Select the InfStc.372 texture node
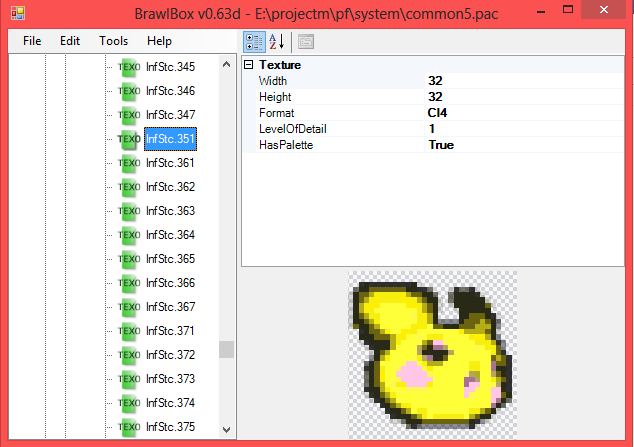Image resolution: width=634 pixels, height=447 pixels. (170, 355)
